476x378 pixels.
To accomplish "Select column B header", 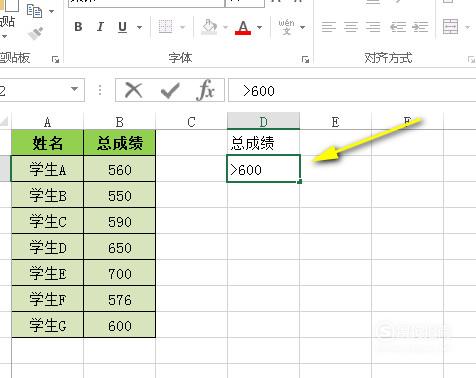I will point(119,121).
